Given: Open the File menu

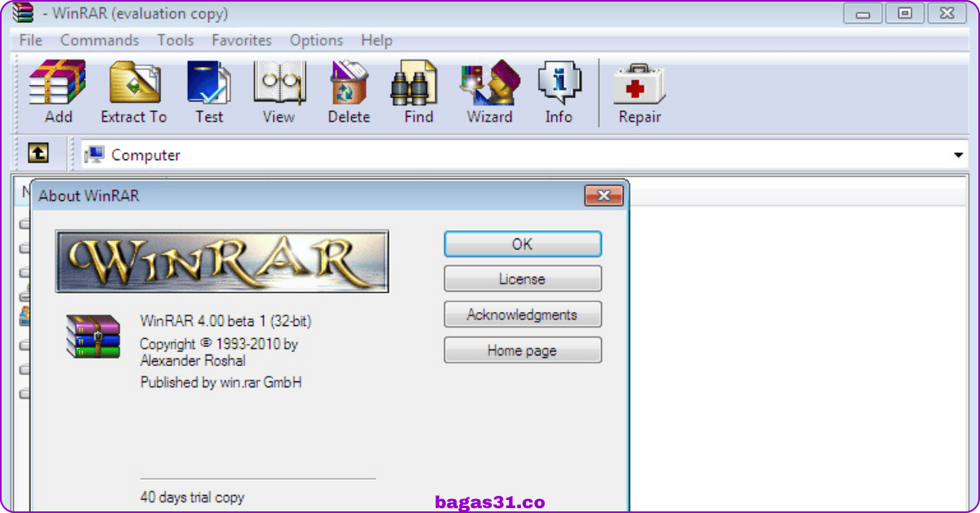Looking at the screenshot, I should point(30,40).
